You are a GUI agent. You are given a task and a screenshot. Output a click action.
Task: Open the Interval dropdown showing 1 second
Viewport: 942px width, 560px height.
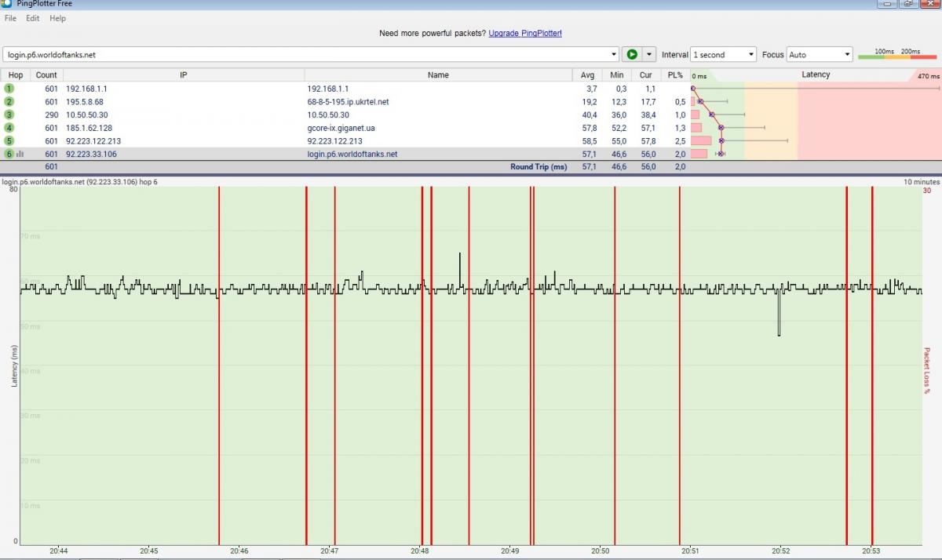tap(723, 55)
